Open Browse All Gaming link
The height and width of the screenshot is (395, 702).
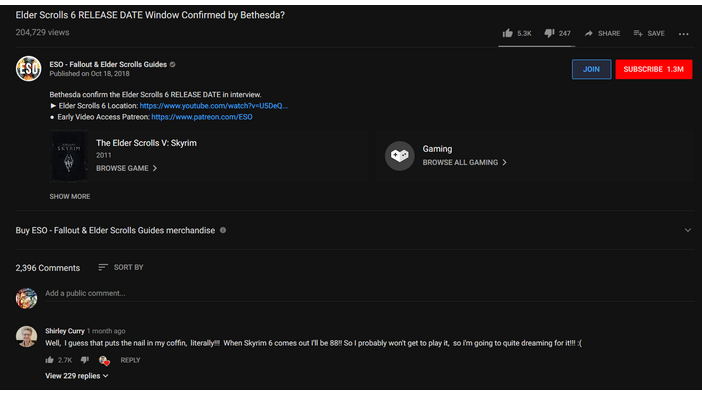pos(465,163)
